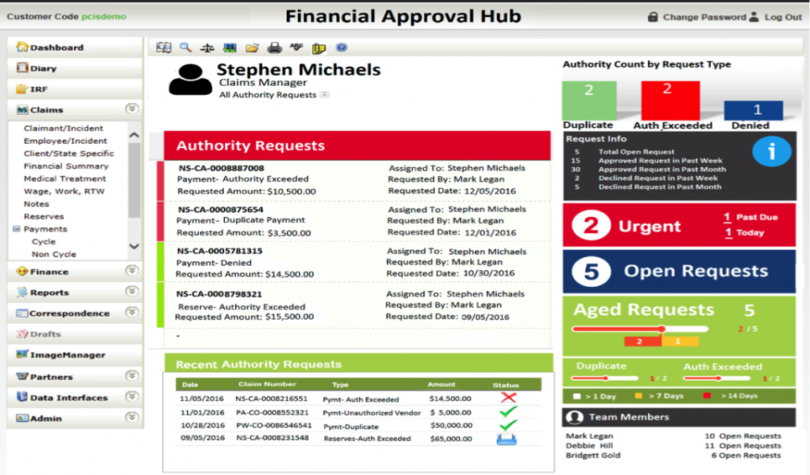Viewport: 810px width, 475px height.
Task: Select team member Bridgett Gold
Action: click(x=593, y=455)
